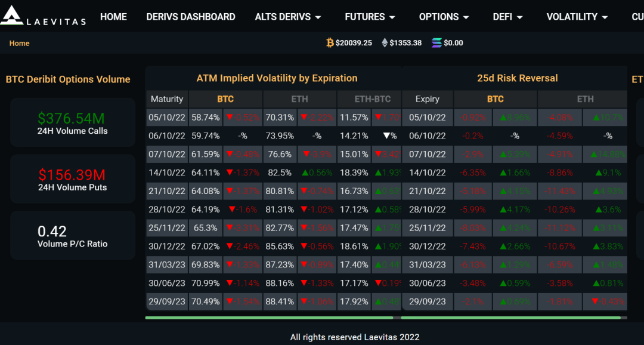Use the scrollbar under 25d Risk Reversal table

(x=510, y=318)
